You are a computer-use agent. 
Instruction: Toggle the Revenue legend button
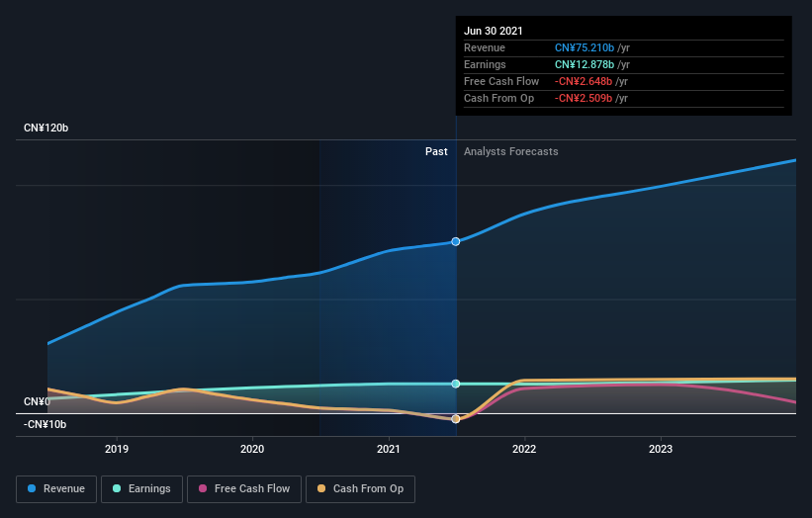pyautogui.click(x=56, y=489)
